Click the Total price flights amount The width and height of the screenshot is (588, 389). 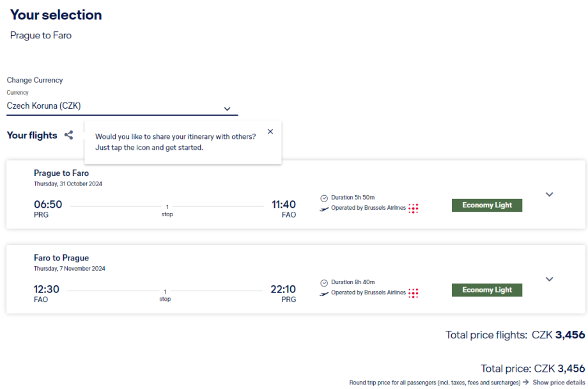click(x=558, y=335)
